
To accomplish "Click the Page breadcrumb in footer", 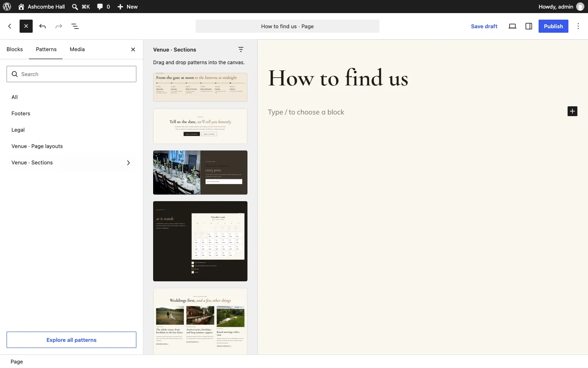I will 17,362.
